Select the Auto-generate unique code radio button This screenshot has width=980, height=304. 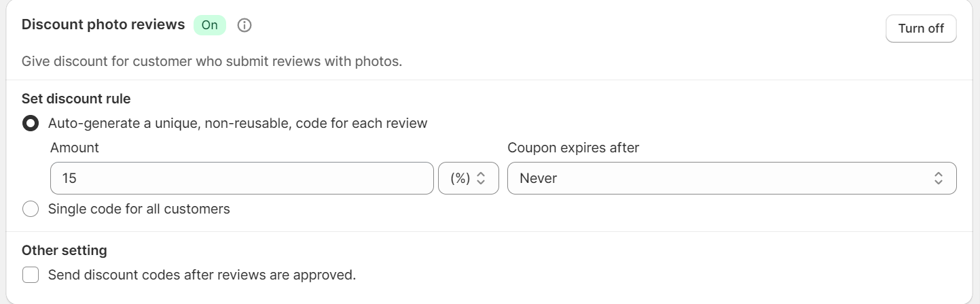(x=31, y=123)
